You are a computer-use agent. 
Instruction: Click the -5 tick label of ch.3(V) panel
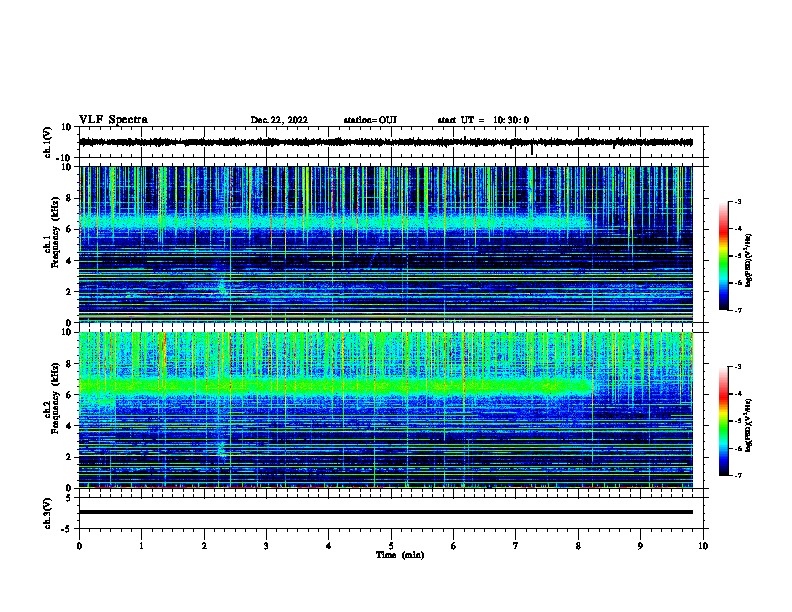pos(68,529)
